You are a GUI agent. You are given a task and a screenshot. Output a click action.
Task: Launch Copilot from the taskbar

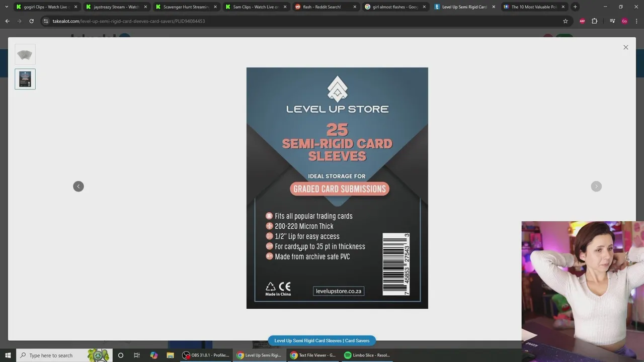click(x=154, y=355)
